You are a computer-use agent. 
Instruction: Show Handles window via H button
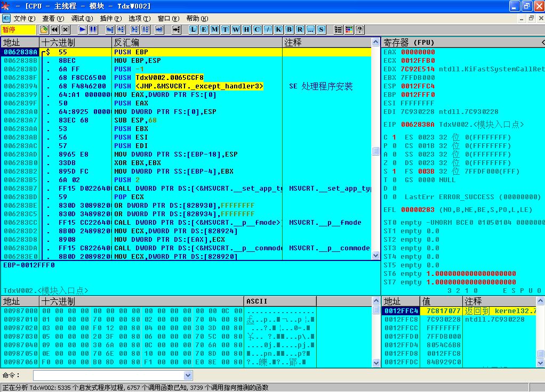tap(246, 29)
